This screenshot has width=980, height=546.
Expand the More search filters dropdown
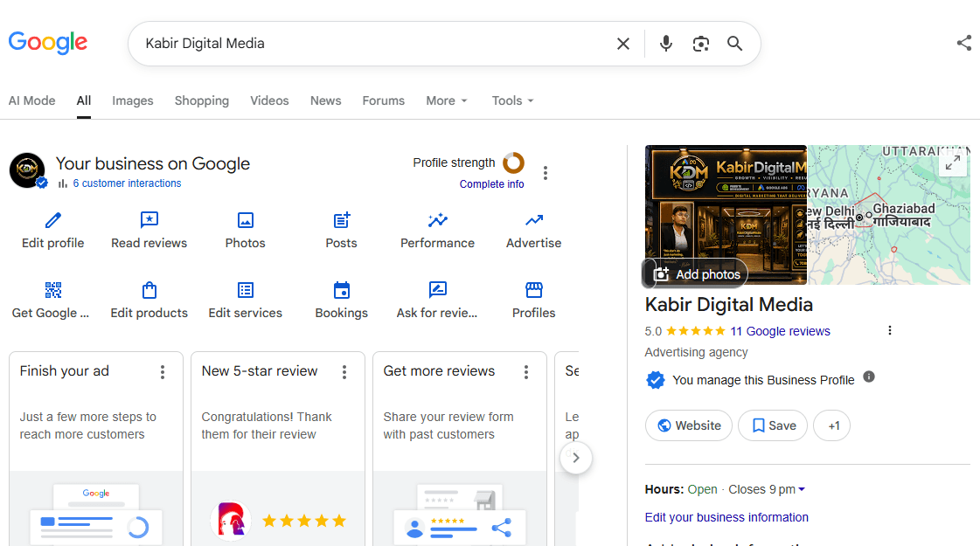(x=447, y=100)
